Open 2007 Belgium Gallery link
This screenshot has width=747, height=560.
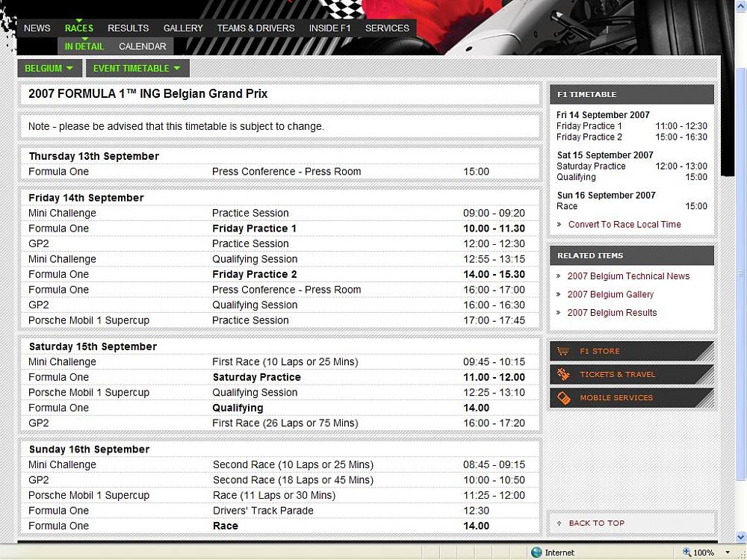click(x=610, y=294)
